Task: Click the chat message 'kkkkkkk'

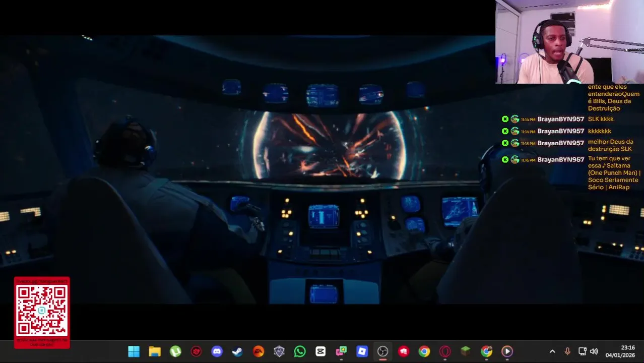Action: click(599, 131)
